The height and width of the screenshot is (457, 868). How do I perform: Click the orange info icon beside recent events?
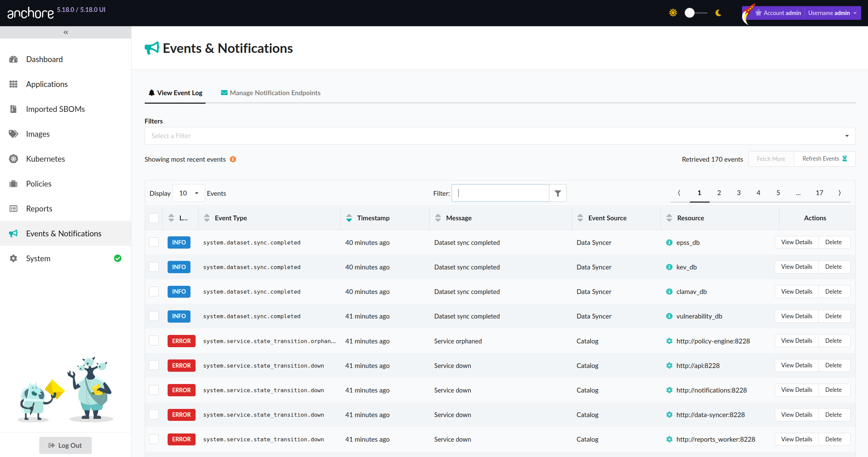pyautogui.click(x=233, y=159)
